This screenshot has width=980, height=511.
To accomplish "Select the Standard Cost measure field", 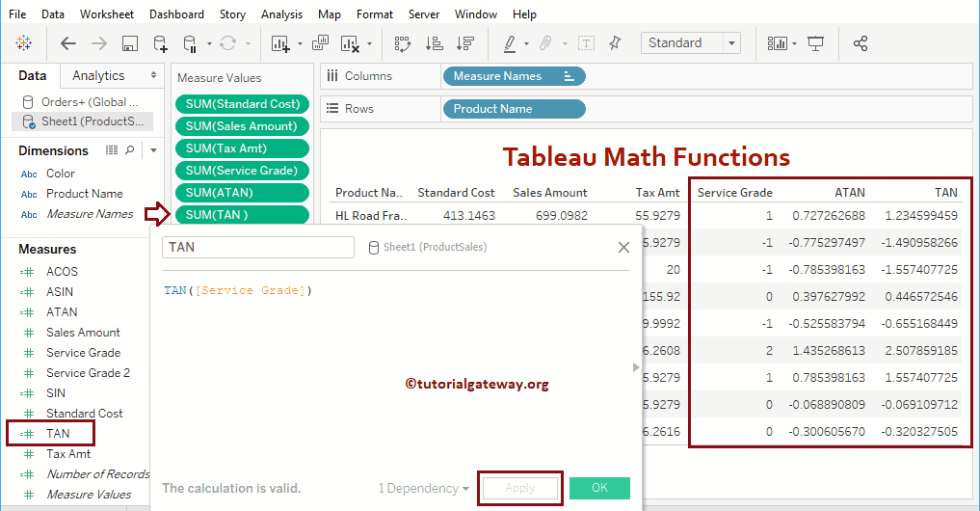I will pos(85,414).
